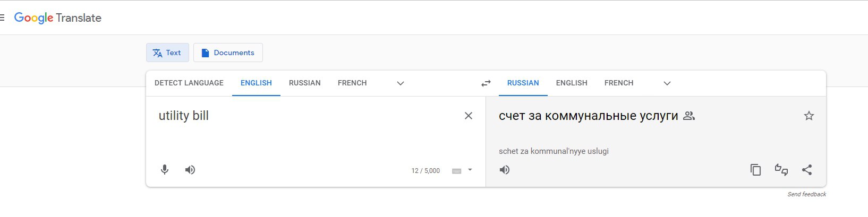868x217 pixels.
Task: Expand the target language list
Action: pyautogui.click(x=667, y=83)
